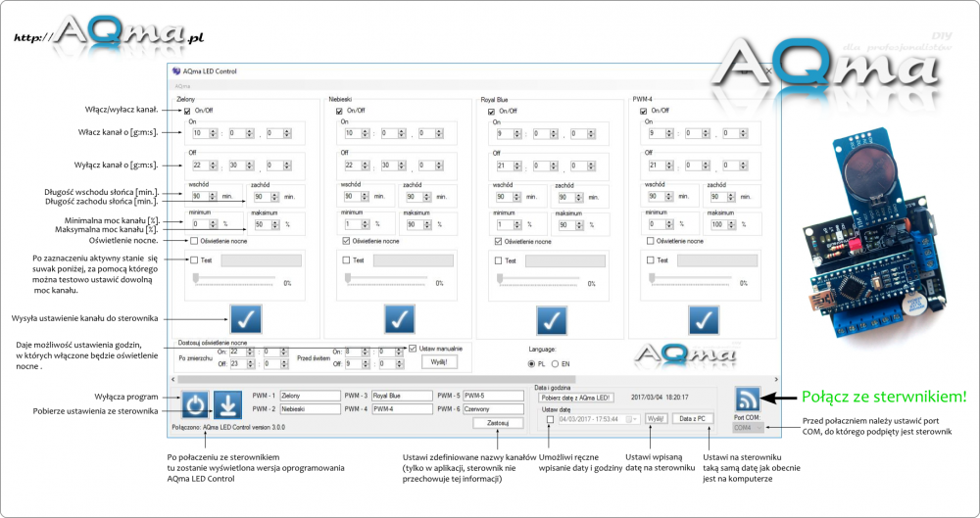Click the AQma LED Control title bar icon

(176, 71)
